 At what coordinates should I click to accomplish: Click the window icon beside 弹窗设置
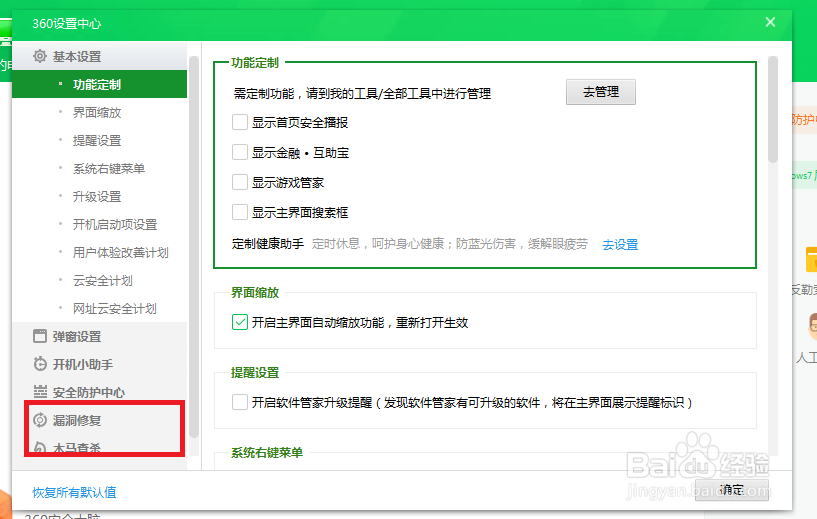point(40,336)
